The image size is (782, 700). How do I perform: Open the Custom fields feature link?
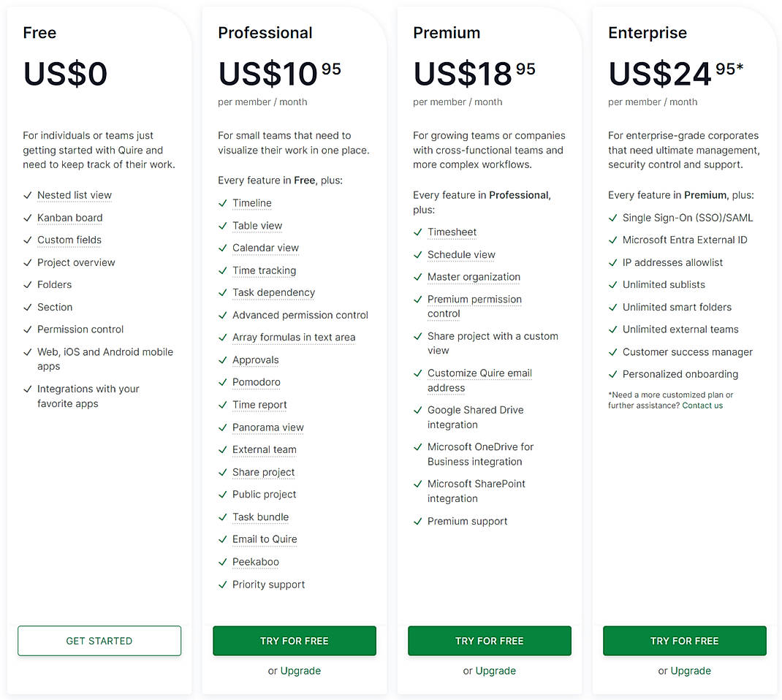point(69,240)
